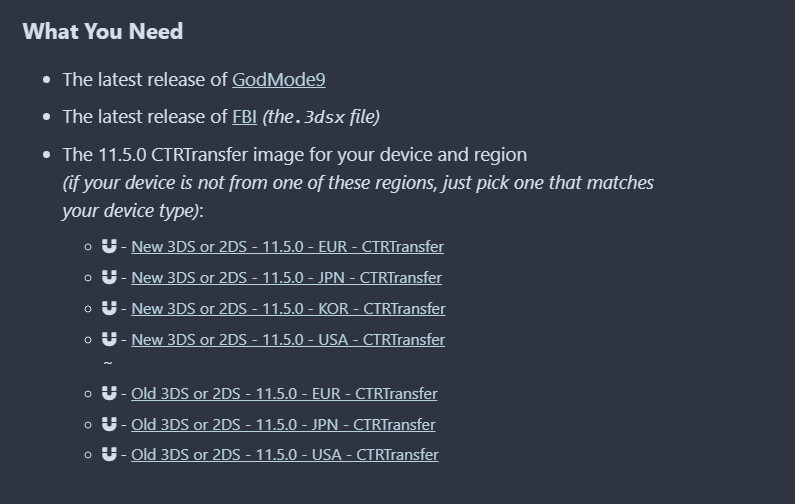This screenshot has width=795, height=504.
Task: Open New 3DS 11.5.0 EUR CTRTransfer link
Action: click(287, 246)
